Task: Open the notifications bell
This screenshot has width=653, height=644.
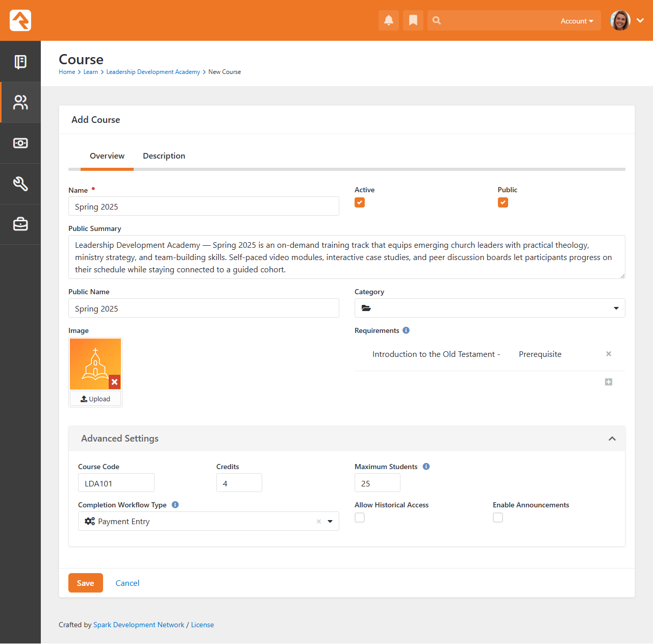Action: 389,20
